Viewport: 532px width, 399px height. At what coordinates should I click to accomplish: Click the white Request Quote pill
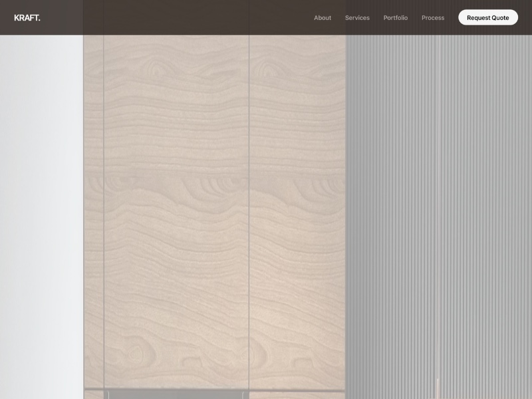pos(488,18)
